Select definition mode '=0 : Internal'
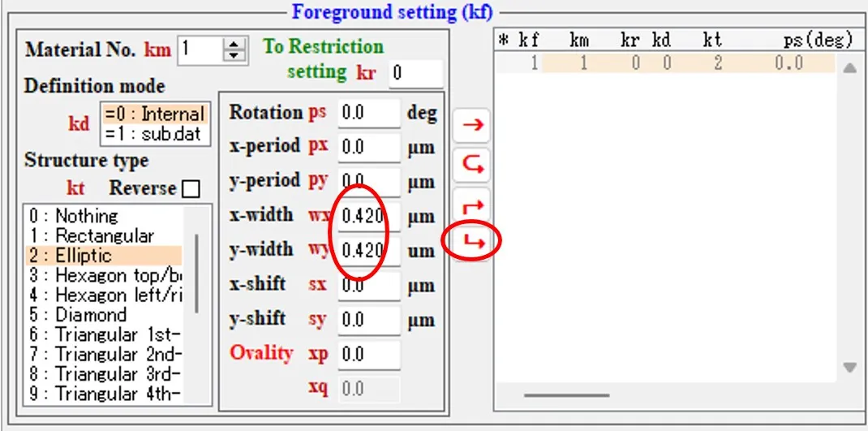 pos(154,114)
